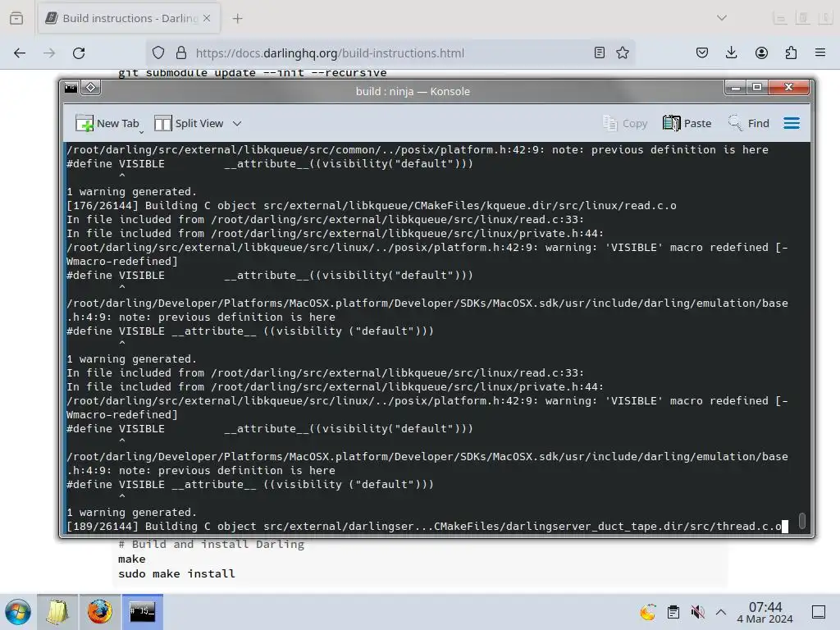
Task: Click the 'make' line on the webpage
Action: point(132,559)
